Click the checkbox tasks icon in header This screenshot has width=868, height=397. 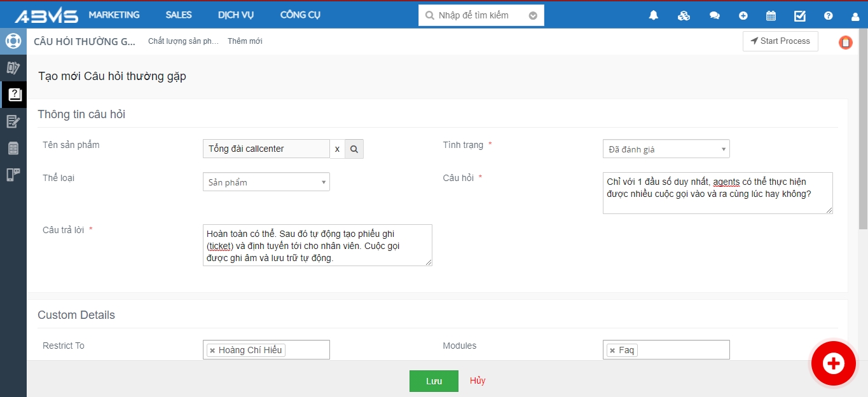pyautogui.click(x=800, y=16)
